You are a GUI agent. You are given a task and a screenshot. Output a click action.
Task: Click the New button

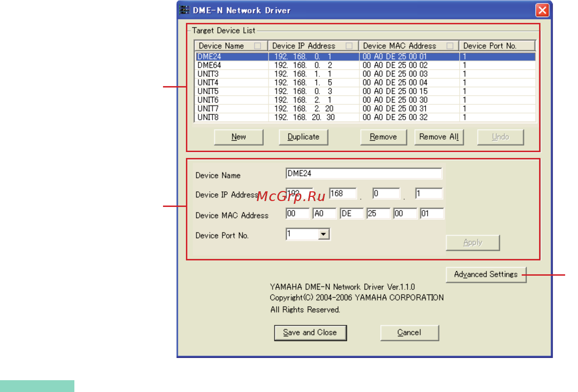[x=239, y=137]
